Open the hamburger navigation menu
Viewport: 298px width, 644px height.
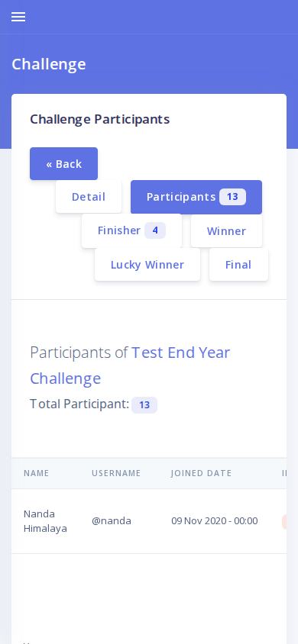18,17
